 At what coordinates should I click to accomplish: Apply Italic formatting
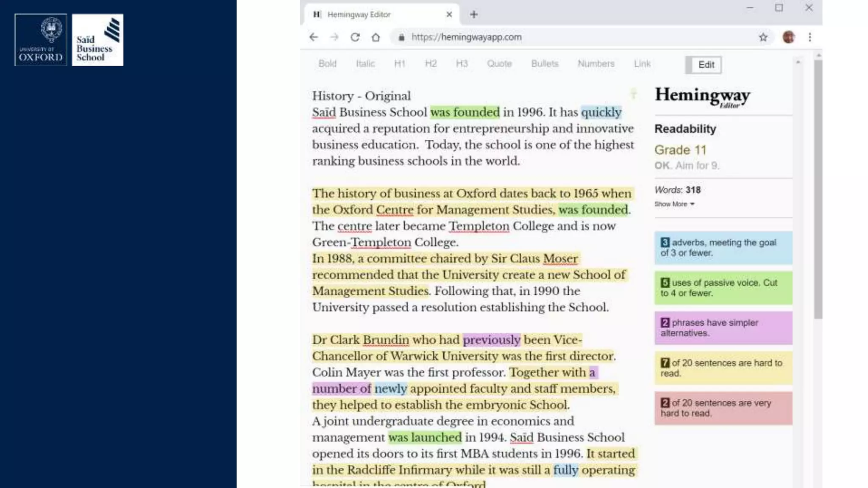(x=365, y=64)
